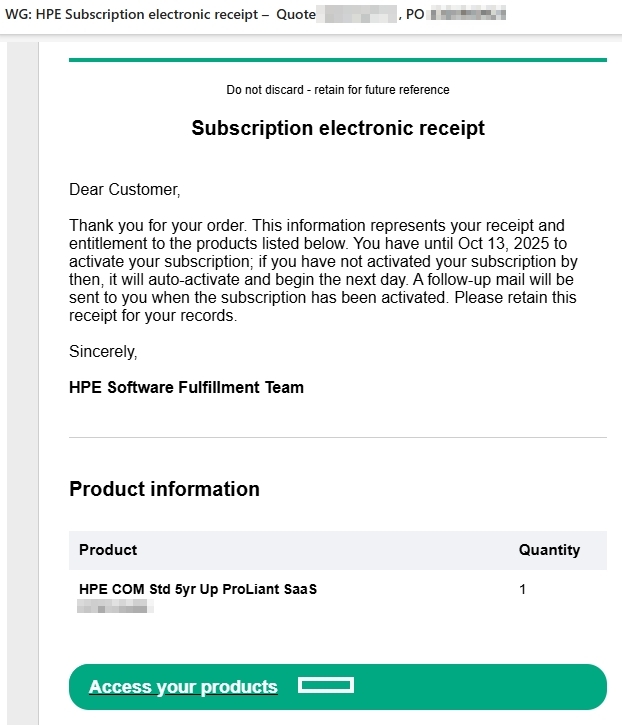Click the email subject line text
The image size is (622, 725).
coord(150,14)
